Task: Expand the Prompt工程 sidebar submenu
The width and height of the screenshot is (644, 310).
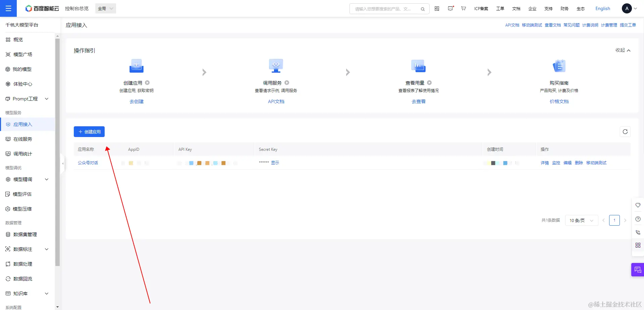Action: tap(47, 99)
